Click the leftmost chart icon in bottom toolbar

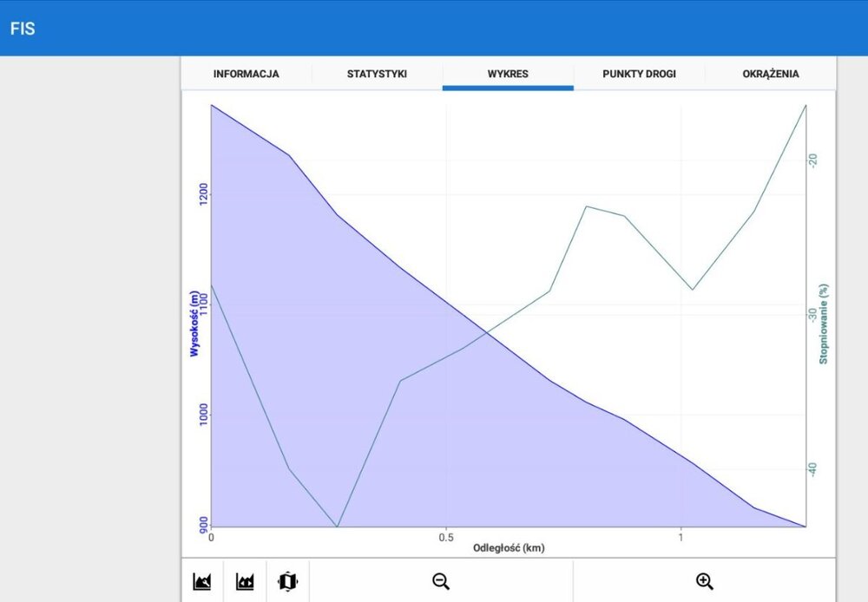[x=202, y=581]
